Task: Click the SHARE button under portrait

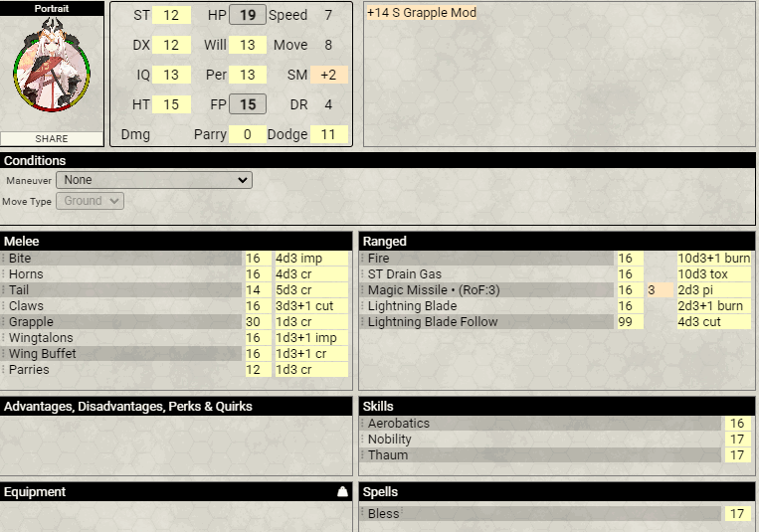Action: tap(52, 139)
